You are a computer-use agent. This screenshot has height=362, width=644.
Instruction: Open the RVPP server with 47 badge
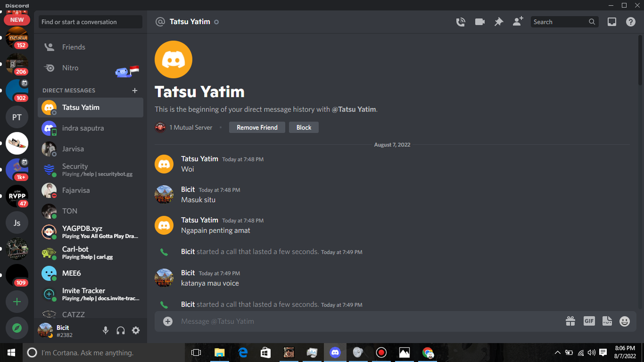[17, 196]
